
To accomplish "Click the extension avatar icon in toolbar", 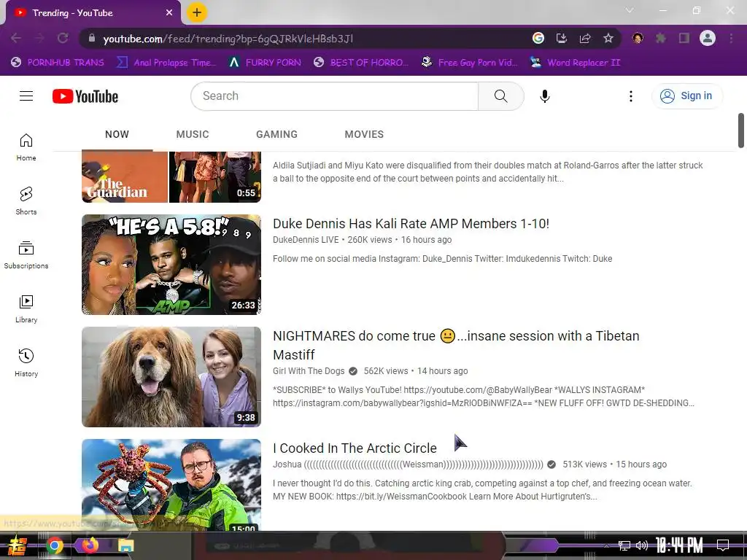I will (638, 38).
